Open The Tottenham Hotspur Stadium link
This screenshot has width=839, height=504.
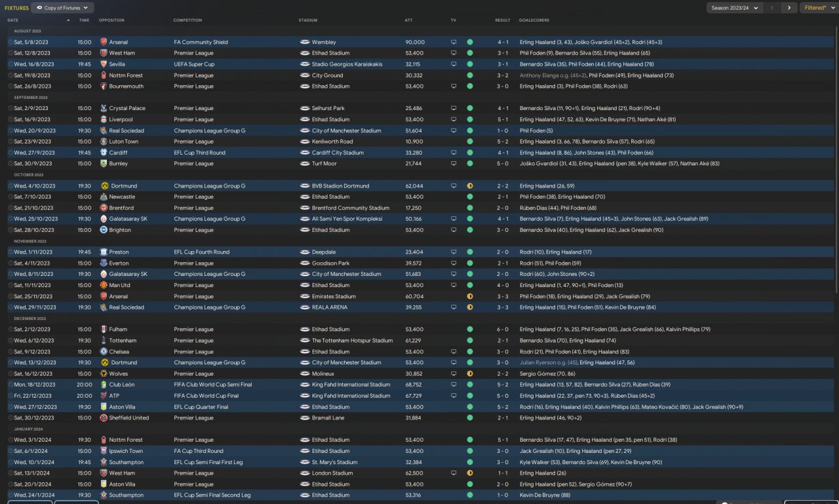pyautogui.click(x=352, y=341)
